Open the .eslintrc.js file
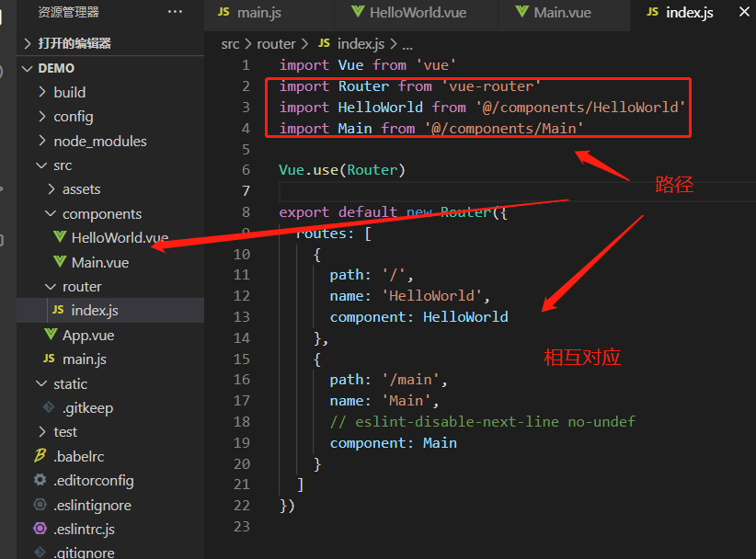 click(x=84, y=530)
